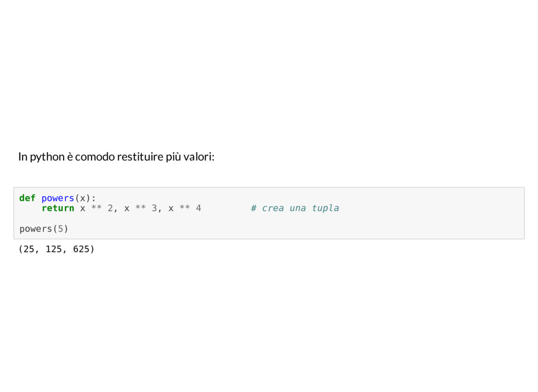Click empty right area of the code cell

pyautogui.click(x=432, y=213)
